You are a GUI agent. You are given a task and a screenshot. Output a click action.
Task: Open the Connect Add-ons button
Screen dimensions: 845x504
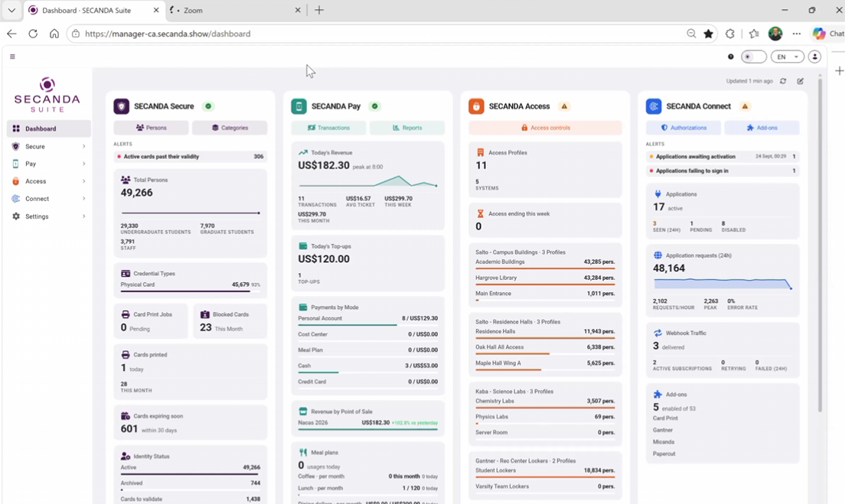(762, 128)
